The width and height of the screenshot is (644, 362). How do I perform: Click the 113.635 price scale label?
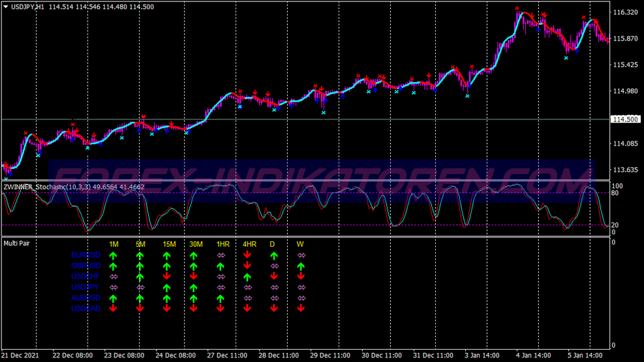[x=626, y=170]
